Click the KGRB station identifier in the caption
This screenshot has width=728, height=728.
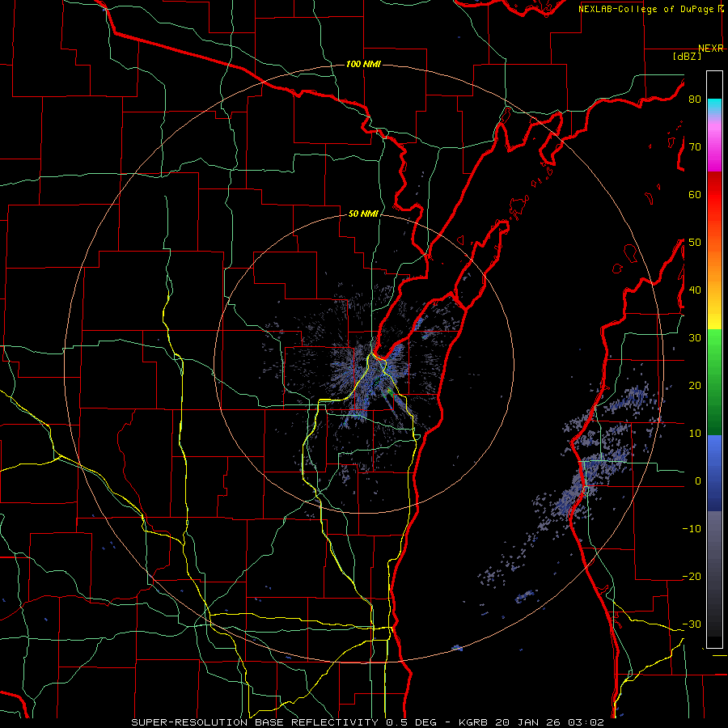[473, 722]
